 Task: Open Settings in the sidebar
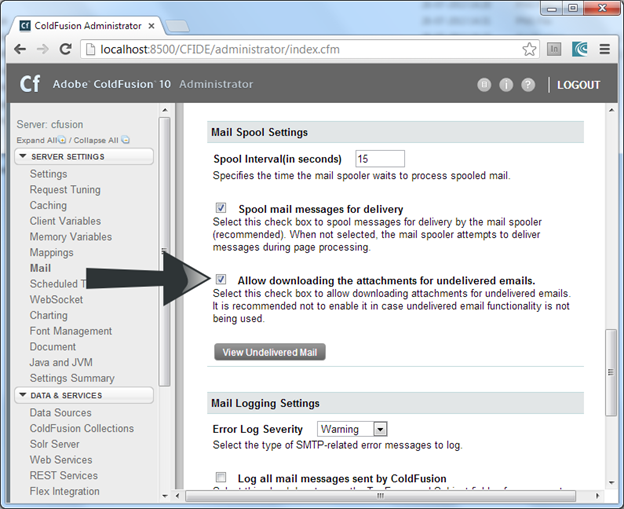(x=49, y=174)
